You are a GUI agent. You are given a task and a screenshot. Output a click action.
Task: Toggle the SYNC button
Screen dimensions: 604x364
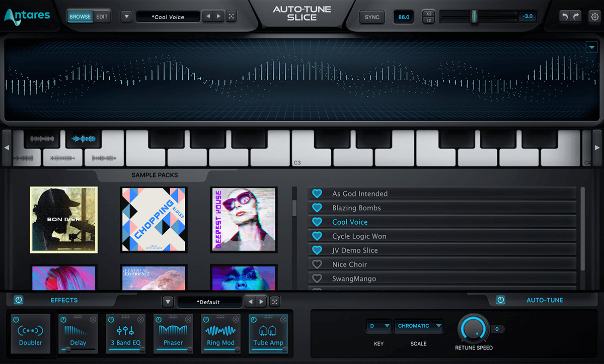pos(372,17)
